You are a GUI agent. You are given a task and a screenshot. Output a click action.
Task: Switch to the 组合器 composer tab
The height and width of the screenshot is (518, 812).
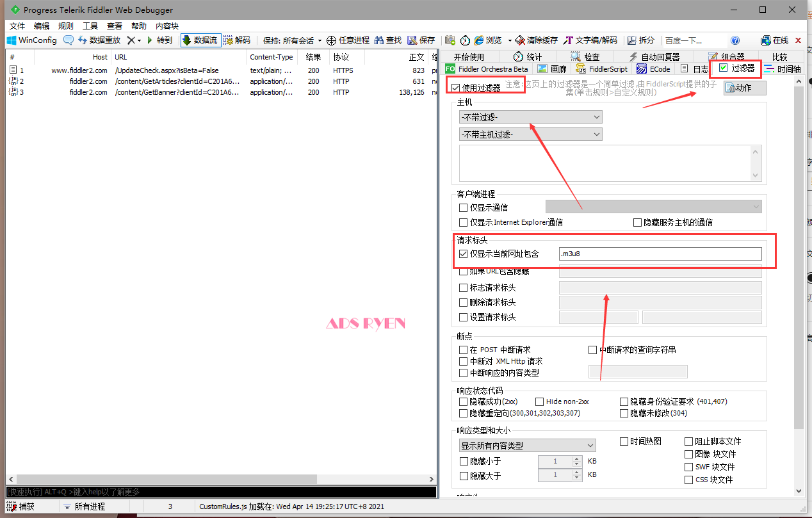click(726, 56)
